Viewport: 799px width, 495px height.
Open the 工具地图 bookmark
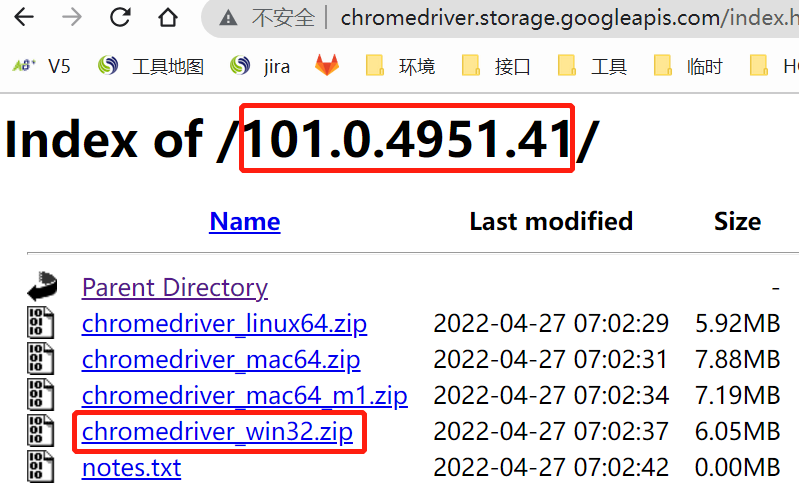pyautogui.click(x=151, y=66)
